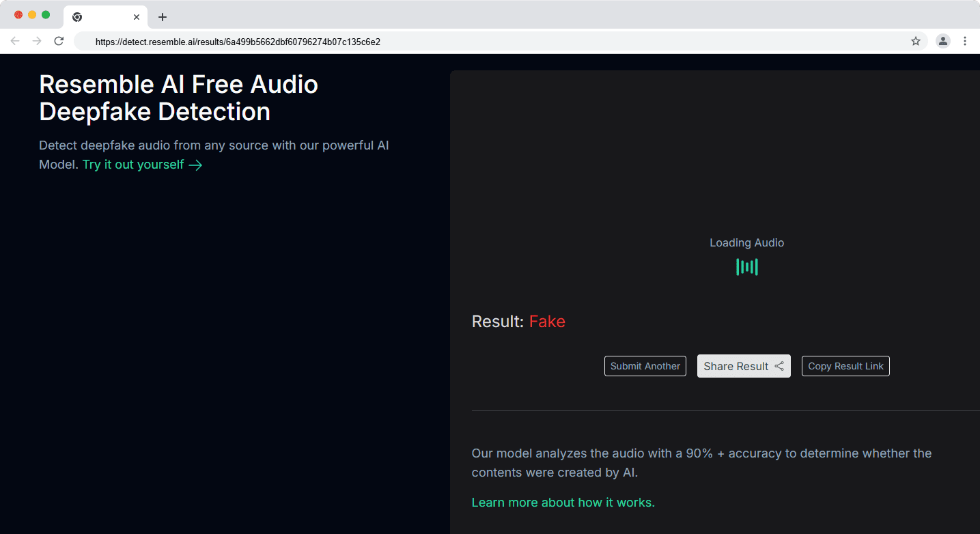Click the browser forward arrow
Viewport: 980px width, 534px height.
37,41
